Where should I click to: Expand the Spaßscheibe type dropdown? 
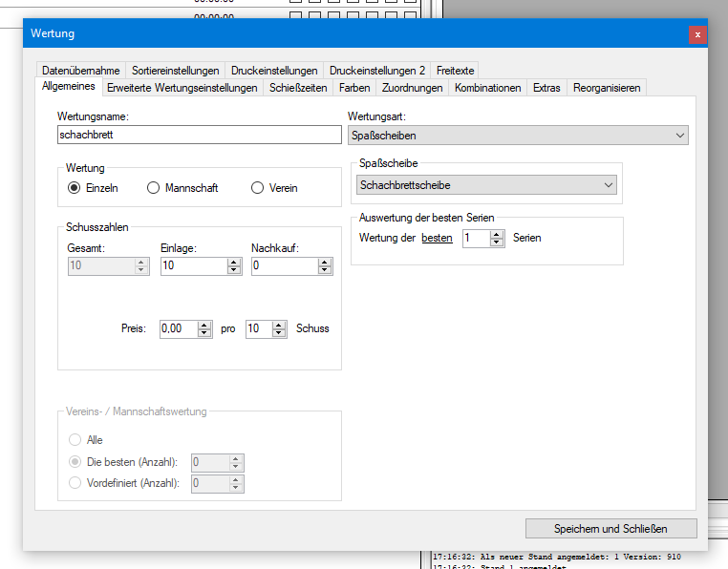[487, 185]
